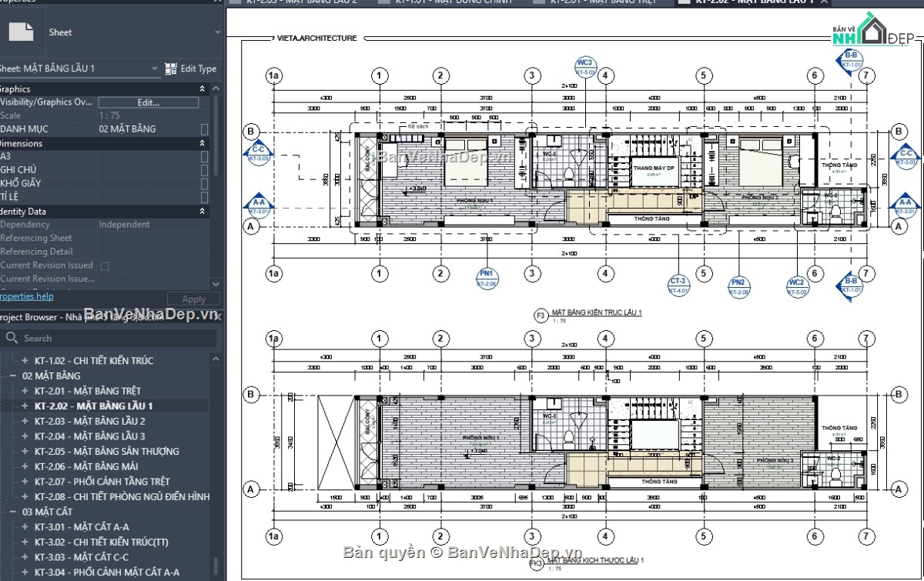Open the Sheet: MẶT BẰNG LẦU 1 instance dropdown
Image resolution: width=924 pixels, height=581 pixels.
point(154,68)
